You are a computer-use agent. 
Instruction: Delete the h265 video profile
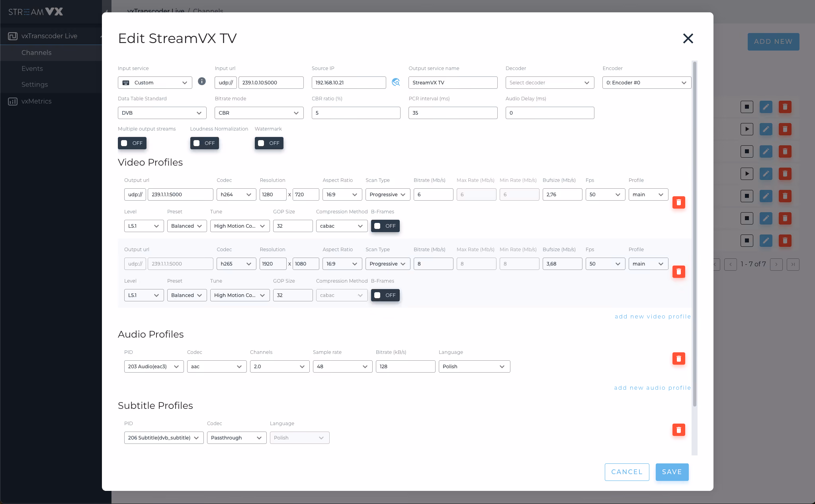tap(679, 272)
